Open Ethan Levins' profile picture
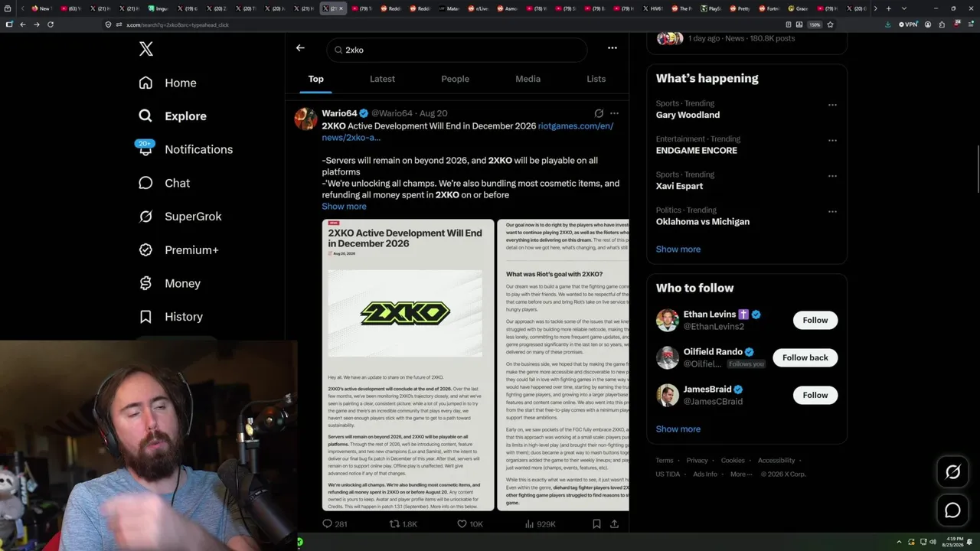980x551 pixels. [x=668, y=320]
